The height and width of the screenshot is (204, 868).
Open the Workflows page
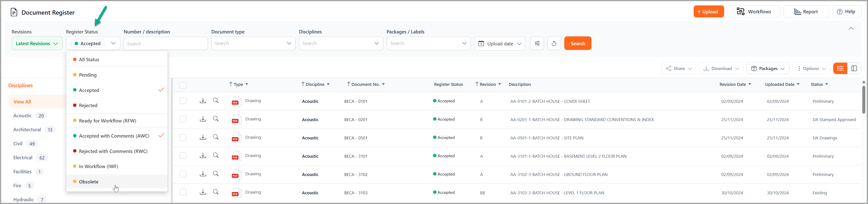pos(754,12)
